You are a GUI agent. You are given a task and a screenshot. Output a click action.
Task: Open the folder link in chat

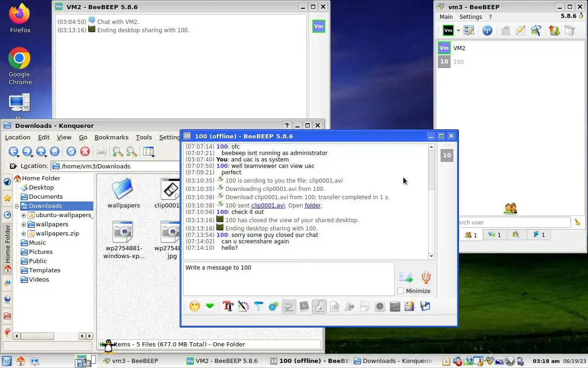click(312, 206)
